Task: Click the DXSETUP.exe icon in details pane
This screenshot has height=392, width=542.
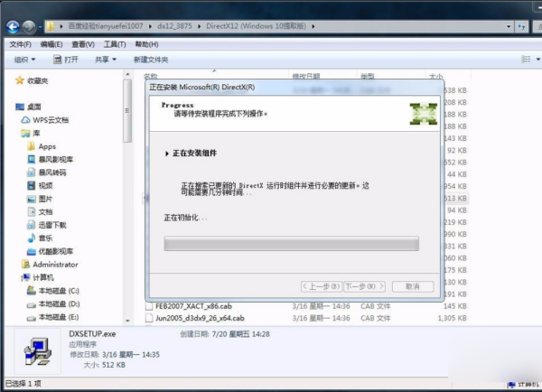Action: 38,351
